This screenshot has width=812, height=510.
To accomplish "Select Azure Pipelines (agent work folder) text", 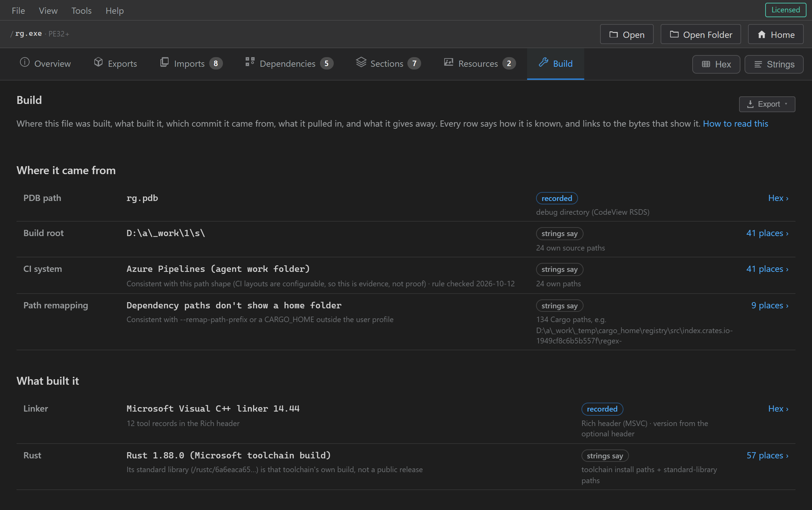I will click(218, 269).
